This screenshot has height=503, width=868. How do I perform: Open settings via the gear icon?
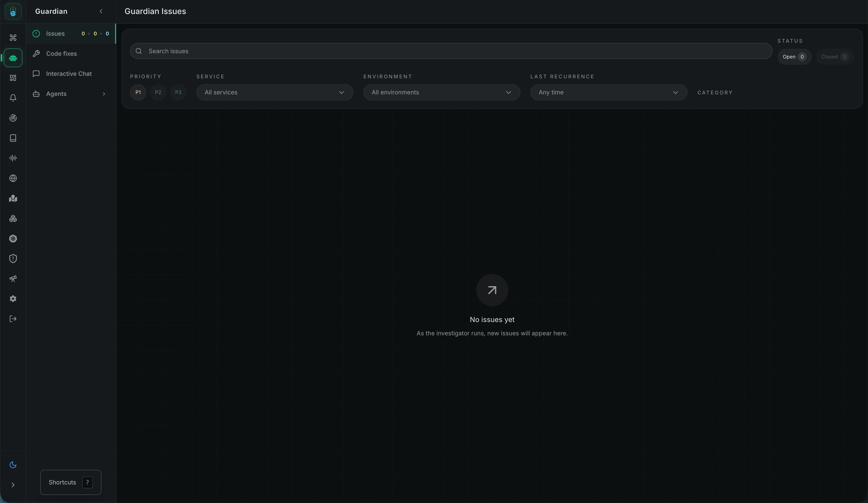point(13,299)
